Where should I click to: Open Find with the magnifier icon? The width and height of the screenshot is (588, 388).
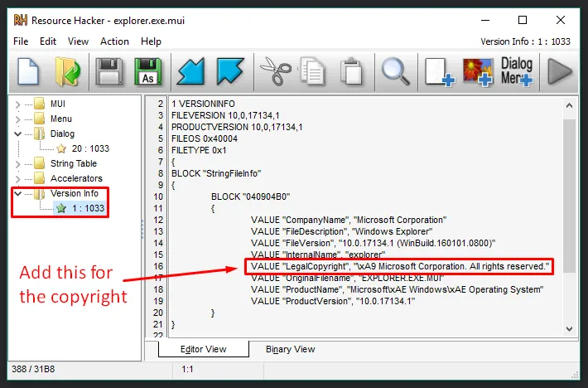pyautogui.click(x=395, y=71)
